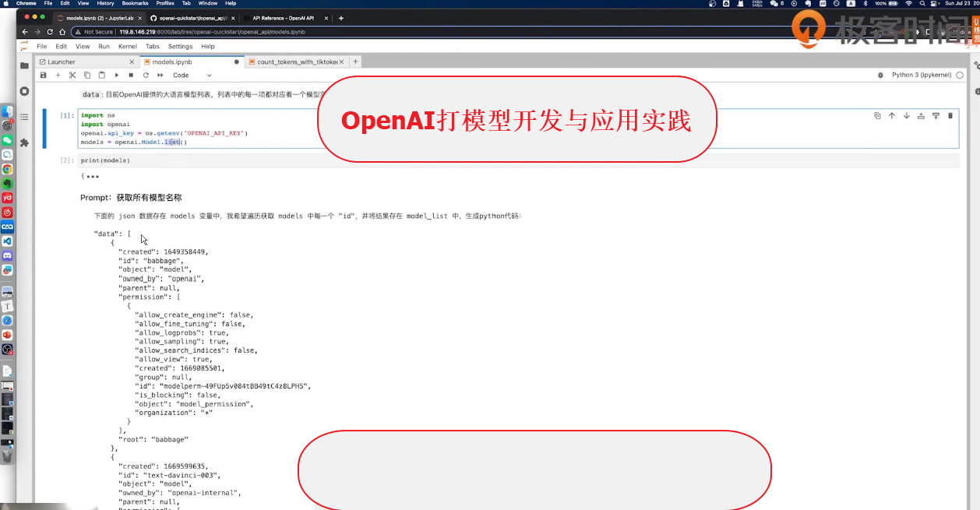Delete the active cell with trash icon
980x510 pixels.
coord(950,116)
